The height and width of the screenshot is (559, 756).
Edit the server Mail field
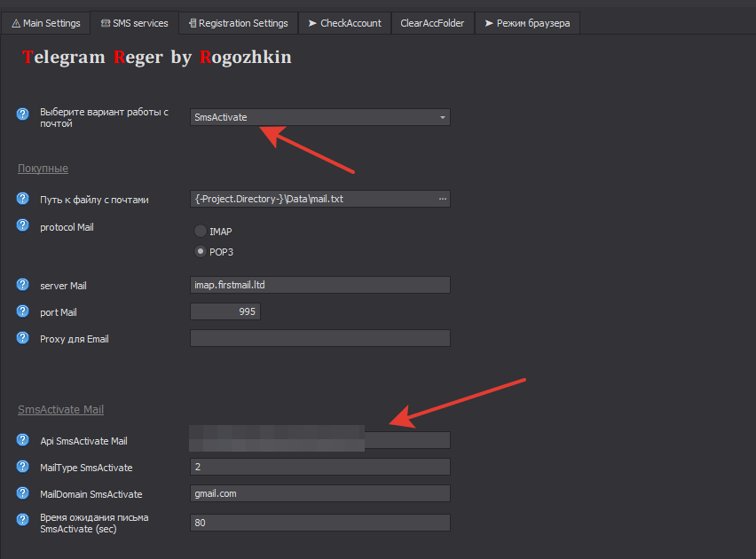[x=320, y=285]
